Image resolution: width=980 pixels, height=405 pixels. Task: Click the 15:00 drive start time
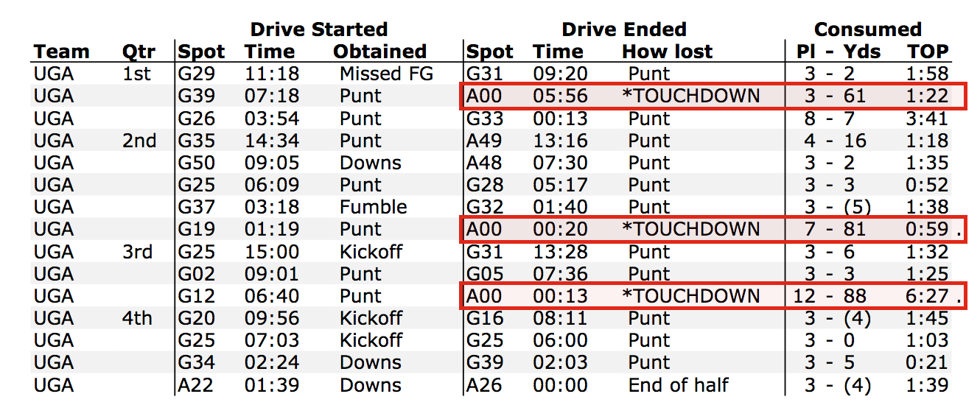[272, 252]
